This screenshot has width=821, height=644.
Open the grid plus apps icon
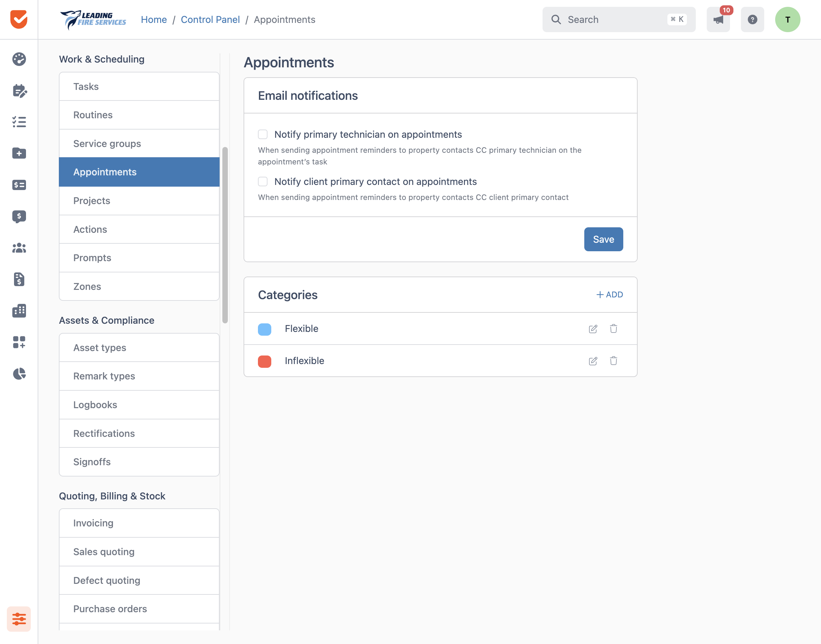[x=19, y=343]
